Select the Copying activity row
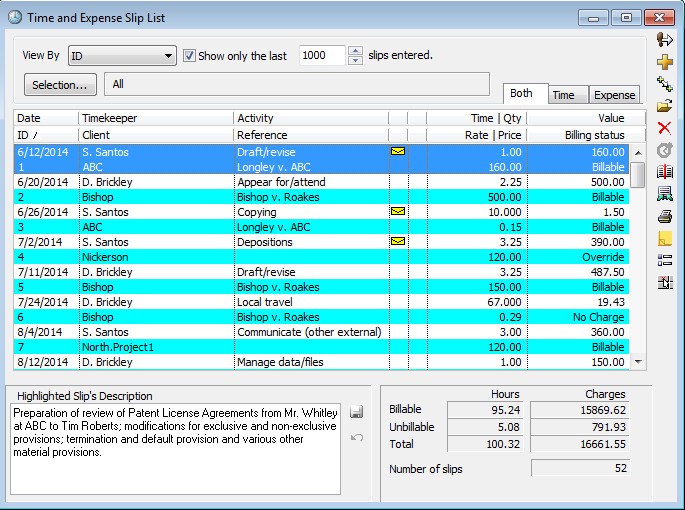 321,212
